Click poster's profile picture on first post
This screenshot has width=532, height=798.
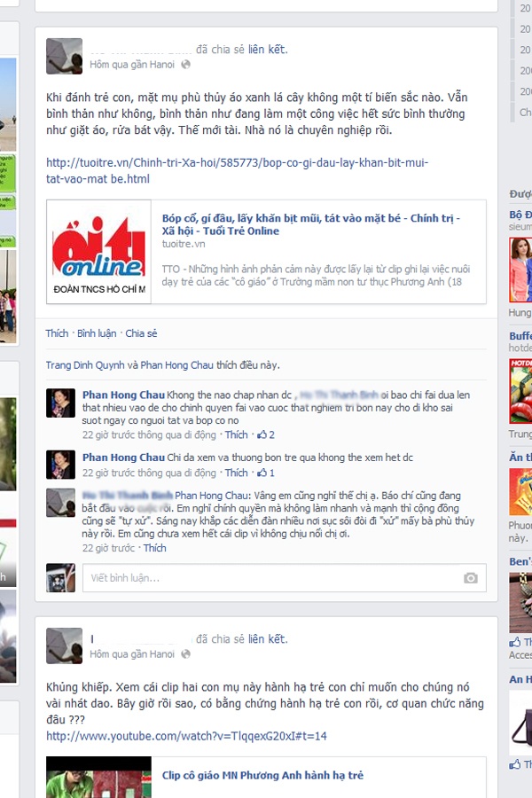64,56
